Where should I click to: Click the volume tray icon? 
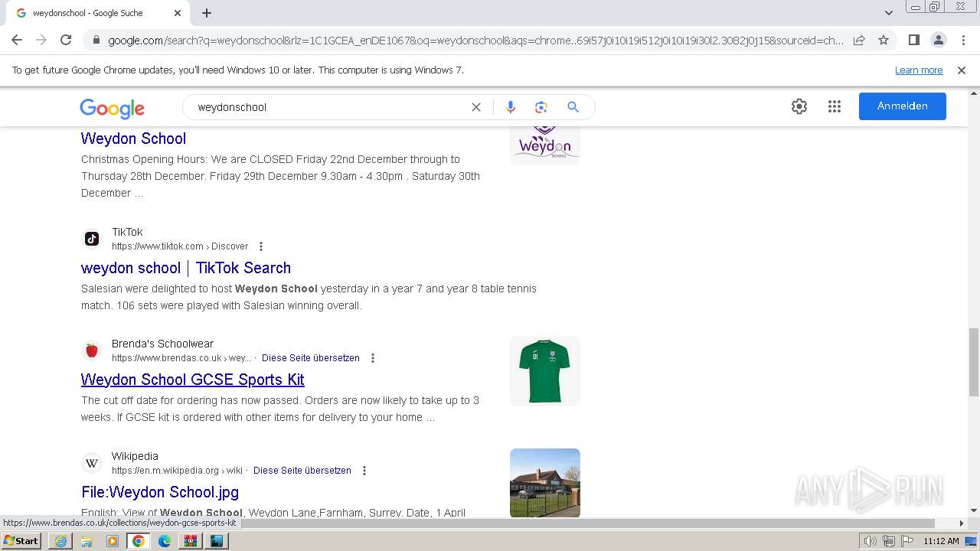[x=871, y=541]
